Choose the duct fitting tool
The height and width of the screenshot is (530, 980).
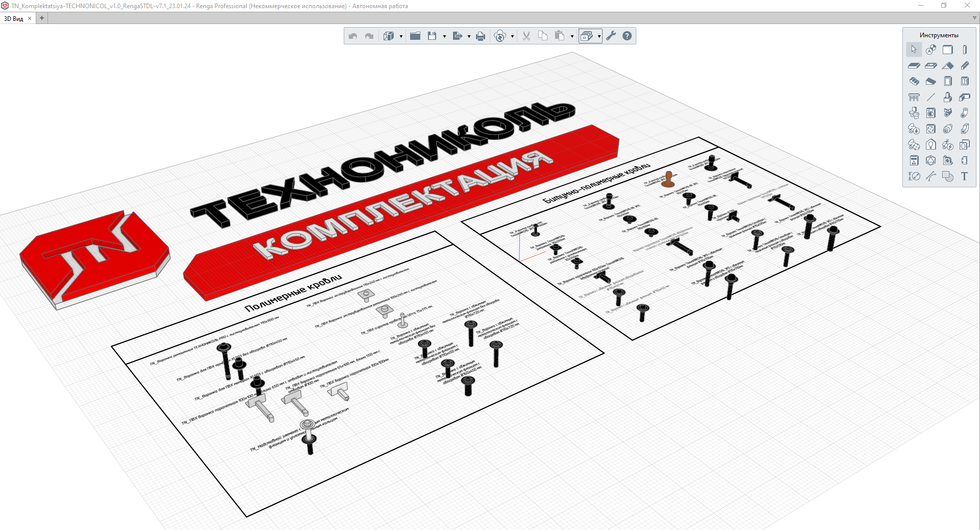965,129
